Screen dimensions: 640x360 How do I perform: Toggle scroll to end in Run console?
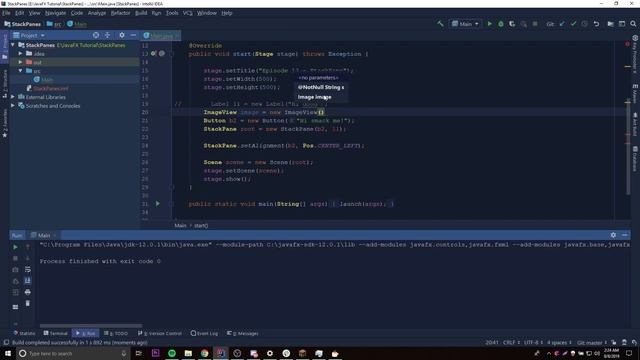click(x=28, y=281)
